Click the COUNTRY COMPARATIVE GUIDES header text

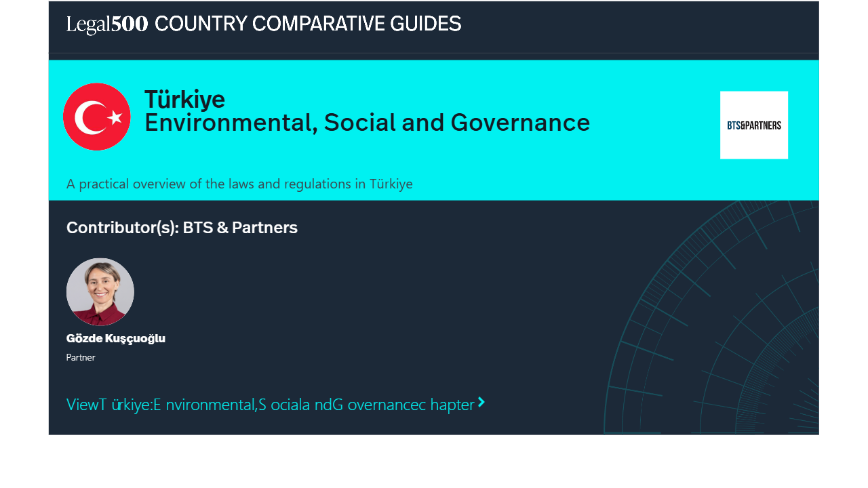pos(308,24)
